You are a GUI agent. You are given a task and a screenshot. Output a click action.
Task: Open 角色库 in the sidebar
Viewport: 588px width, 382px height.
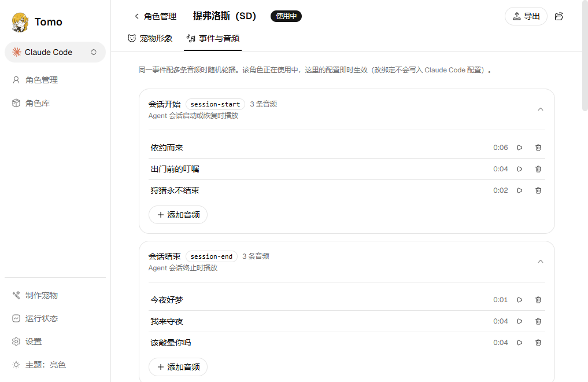55,103
